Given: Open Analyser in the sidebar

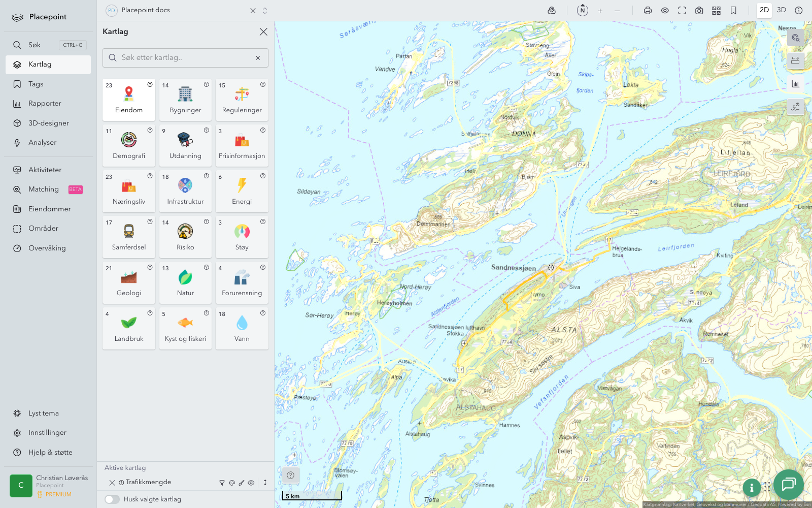Looking at the screenshot, I should coord(48,142).
